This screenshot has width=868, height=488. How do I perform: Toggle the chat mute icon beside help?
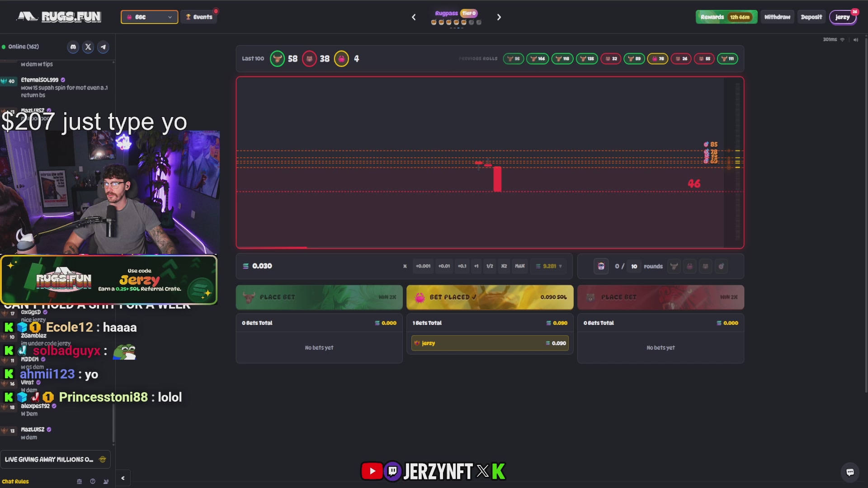coord(106,481)
